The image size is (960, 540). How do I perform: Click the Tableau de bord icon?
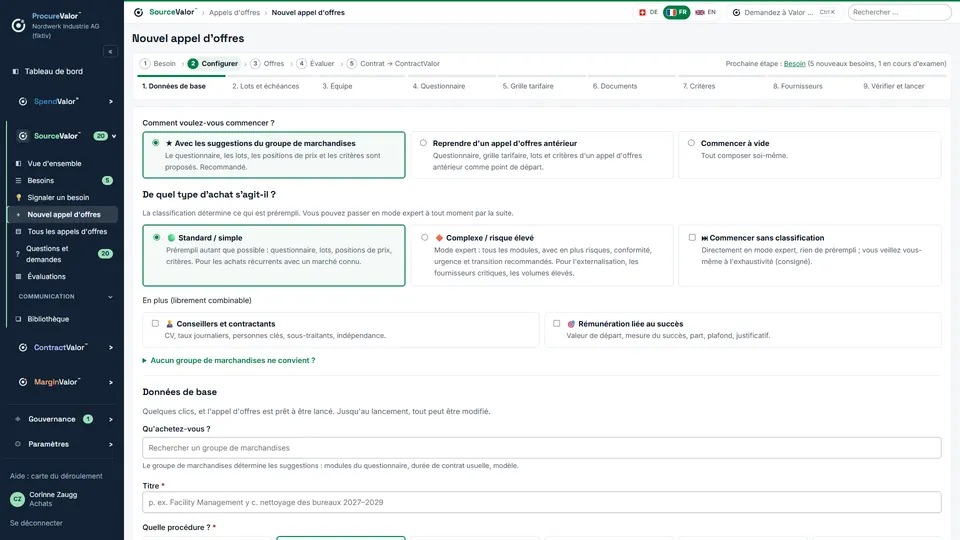pos(16,72)
